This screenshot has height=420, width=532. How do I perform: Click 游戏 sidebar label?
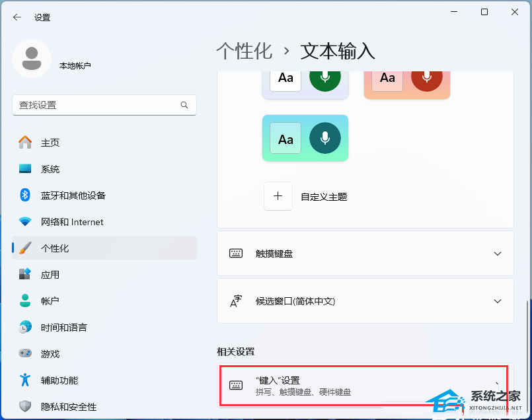tap(50, 354)
